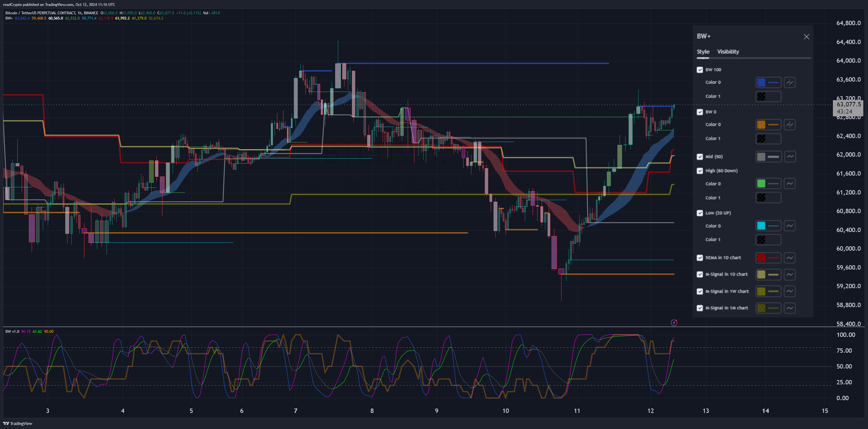This screenshot has width=868, height=429.
Task: Click the current price label 63,077.5
Action: point(848,104)
